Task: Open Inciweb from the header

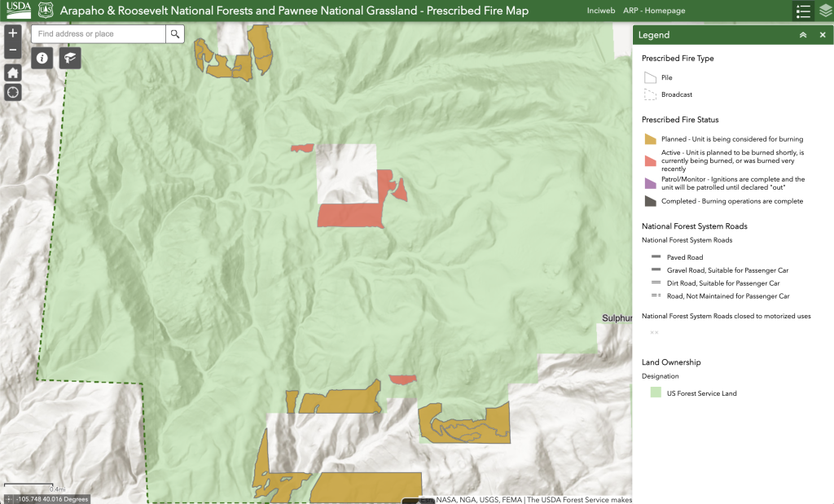Action: [x=600, y=11]
